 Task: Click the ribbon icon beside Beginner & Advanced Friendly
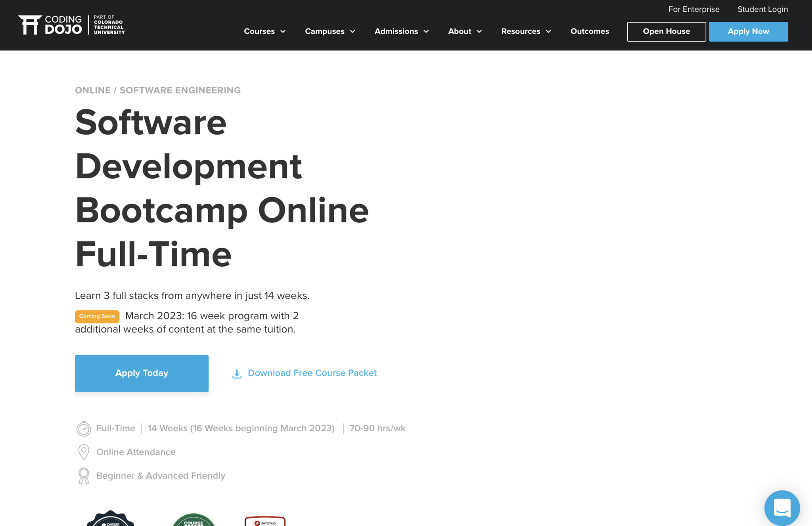click(x=84, y=475)
